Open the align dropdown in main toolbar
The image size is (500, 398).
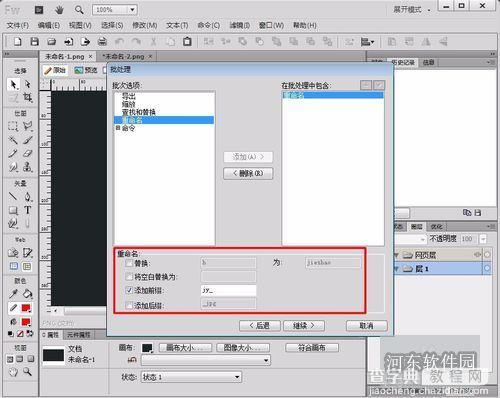(x=368, y=42)
